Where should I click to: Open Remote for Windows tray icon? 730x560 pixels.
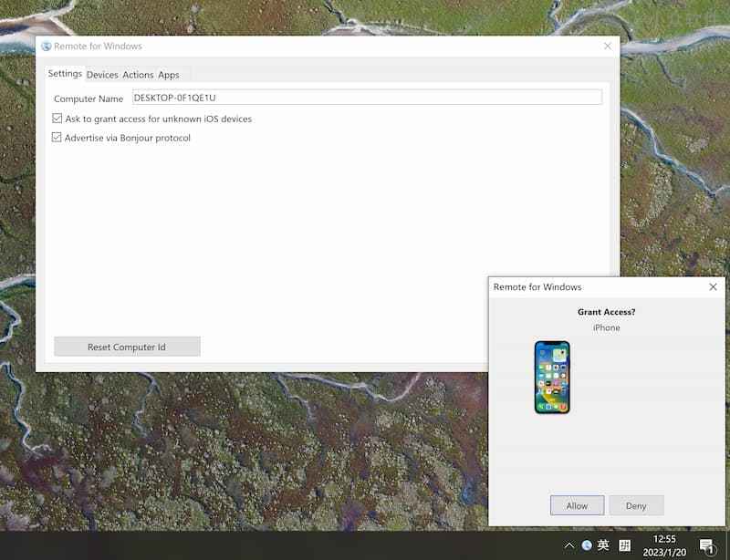pos(587,545)
